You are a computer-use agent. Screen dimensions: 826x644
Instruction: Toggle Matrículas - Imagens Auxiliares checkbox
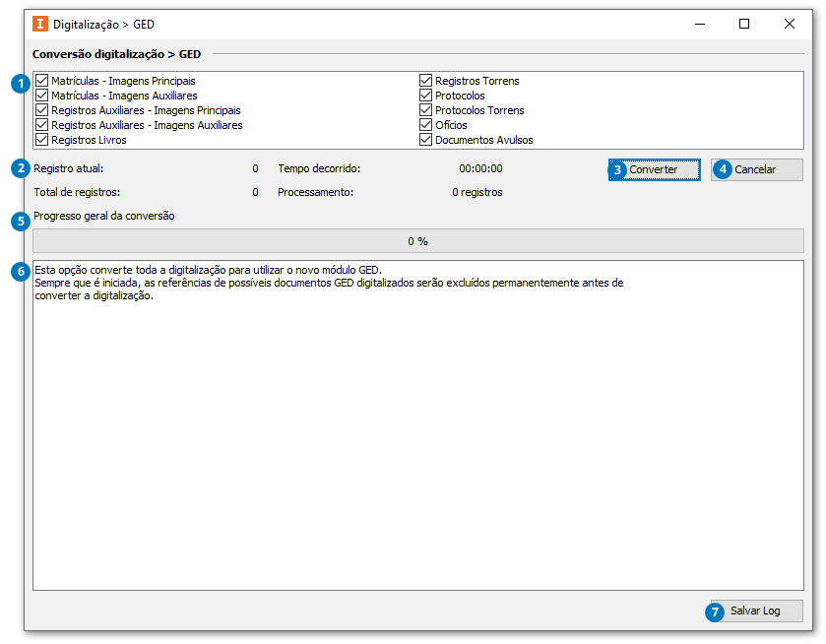point(42,96)
